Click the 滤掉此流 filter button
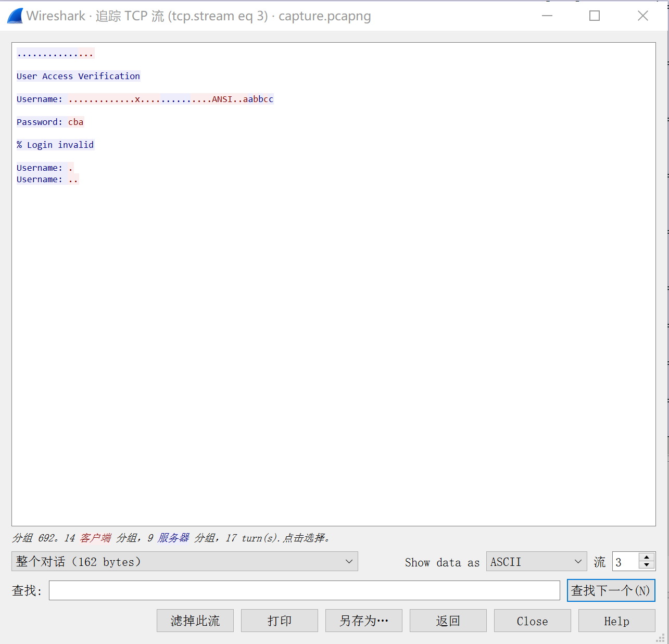 tap(195, 621)
